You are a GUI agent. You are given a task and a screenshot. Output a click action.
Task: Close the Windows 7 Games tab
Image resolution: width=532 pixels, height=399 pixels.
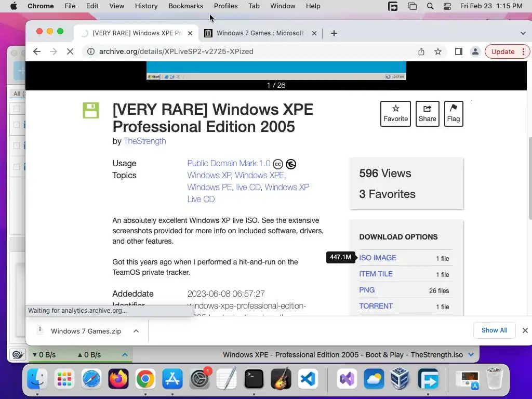point(314,33)
